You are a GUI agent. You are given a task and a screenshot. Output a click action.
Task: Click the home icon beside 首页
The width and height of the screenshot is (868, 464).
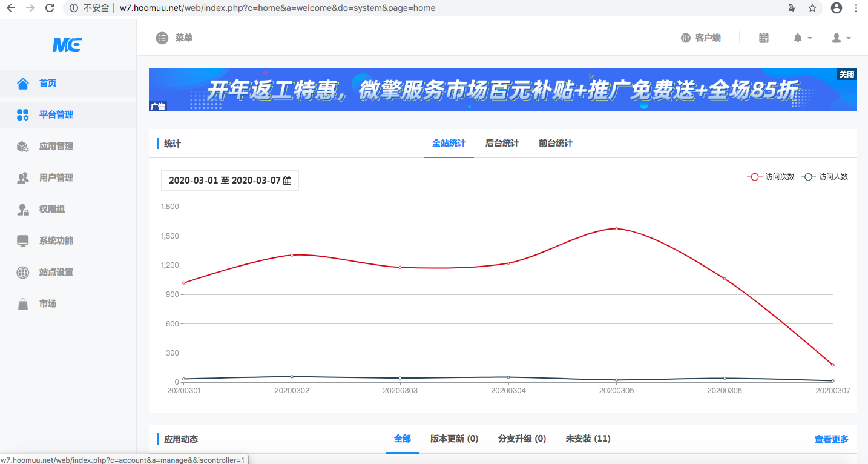[23, 84]
